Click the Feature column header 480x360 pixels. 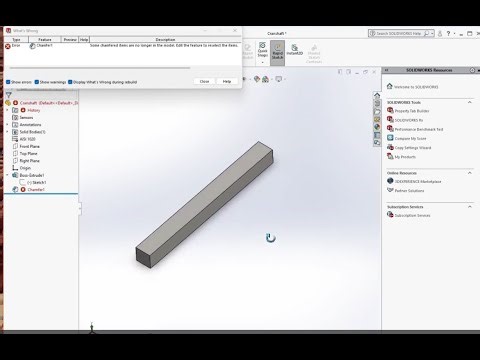click(x=45, y=40)
